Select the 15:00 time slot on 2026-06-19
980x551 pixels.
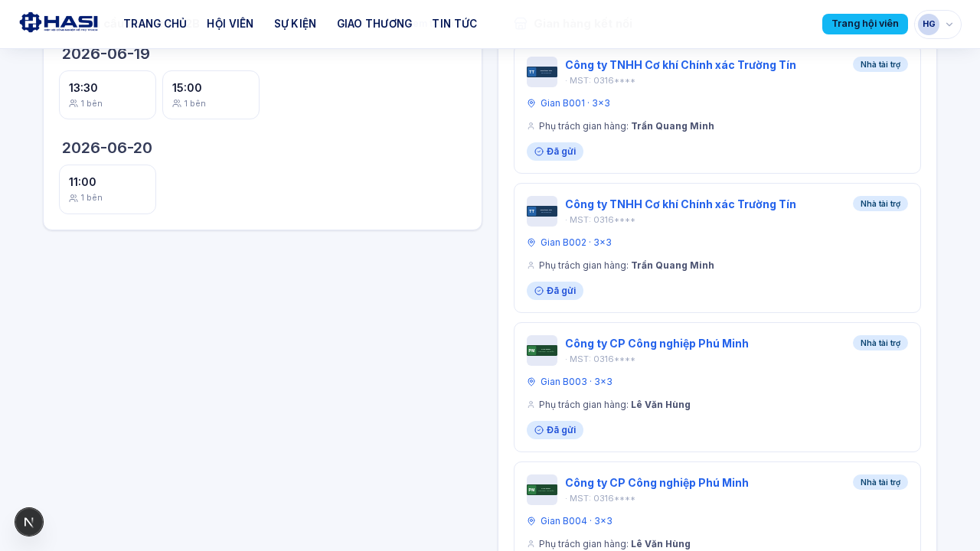click(211, 95)
